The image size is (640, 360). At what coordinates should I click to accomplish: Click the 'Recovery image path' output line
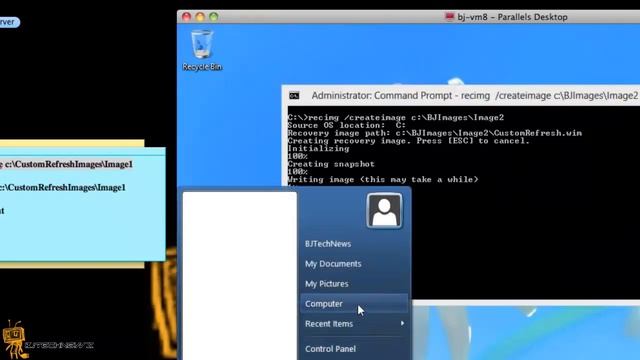pos(435,133)
